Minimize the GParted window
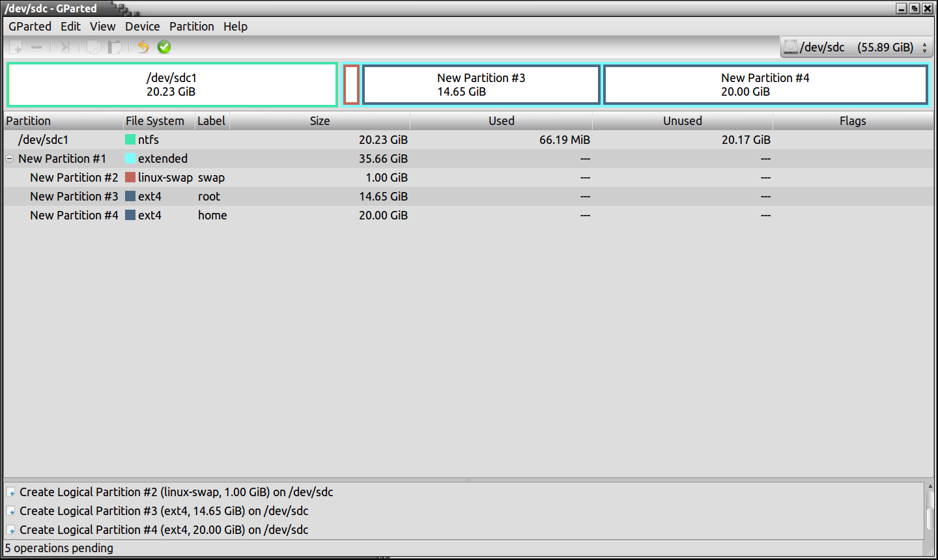 [902, 8]
